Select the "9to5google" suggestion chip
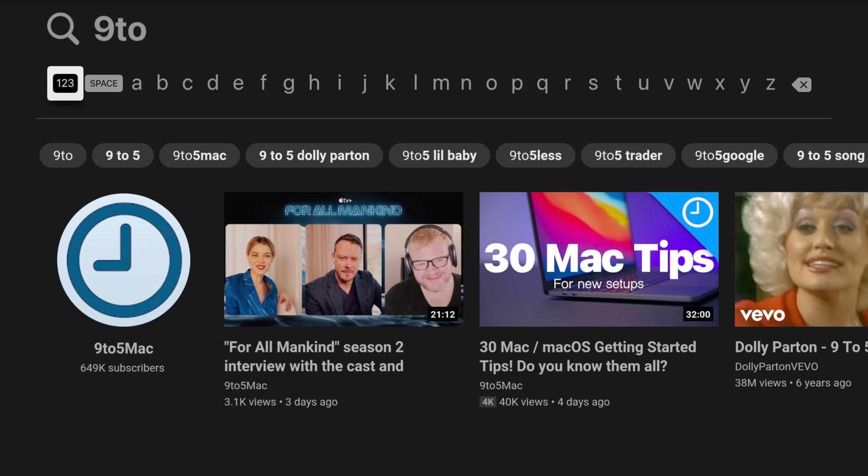 coord(729,156)
